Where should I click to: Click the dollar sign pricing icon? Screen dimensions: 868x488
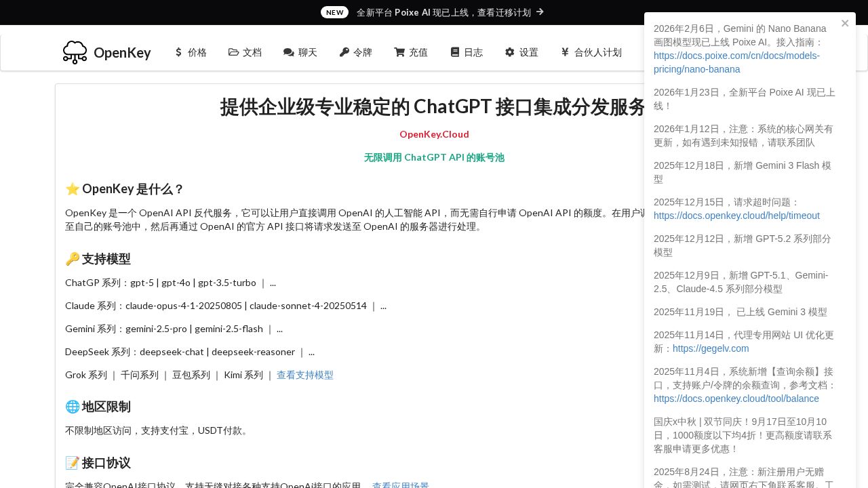tap(178, 52)
